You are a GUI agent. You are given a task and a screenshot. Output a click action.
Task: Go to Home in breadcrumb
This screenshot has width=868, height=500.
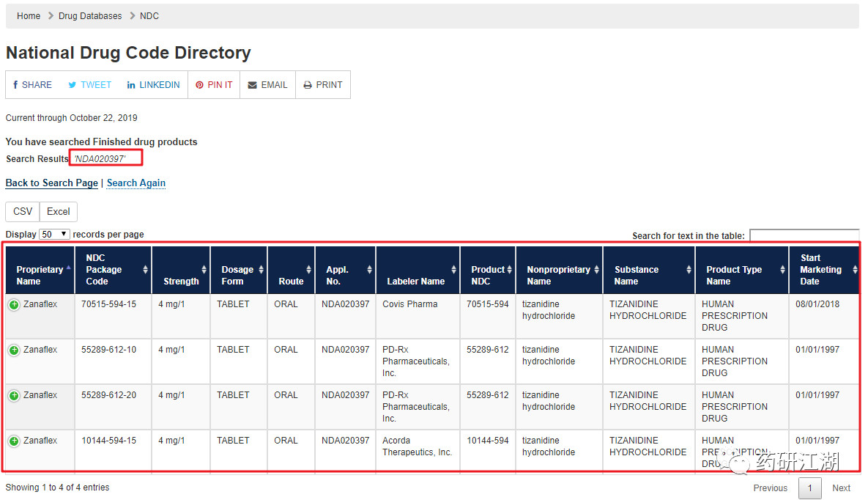click(29, 16)
